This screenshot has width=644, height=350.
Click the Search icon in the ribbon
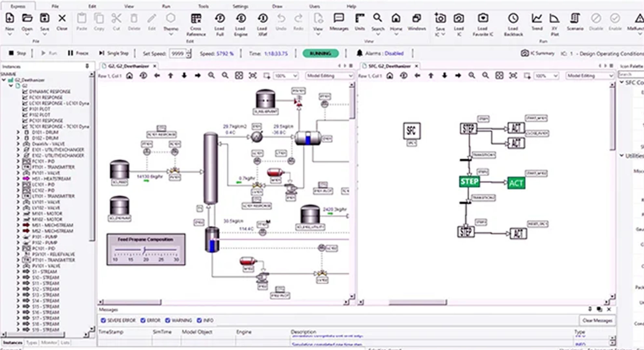tap(378, 18)
